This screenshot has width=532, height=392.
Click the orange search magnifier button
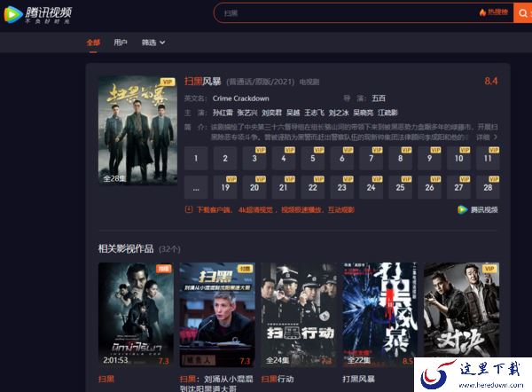[x=523, y=13]
